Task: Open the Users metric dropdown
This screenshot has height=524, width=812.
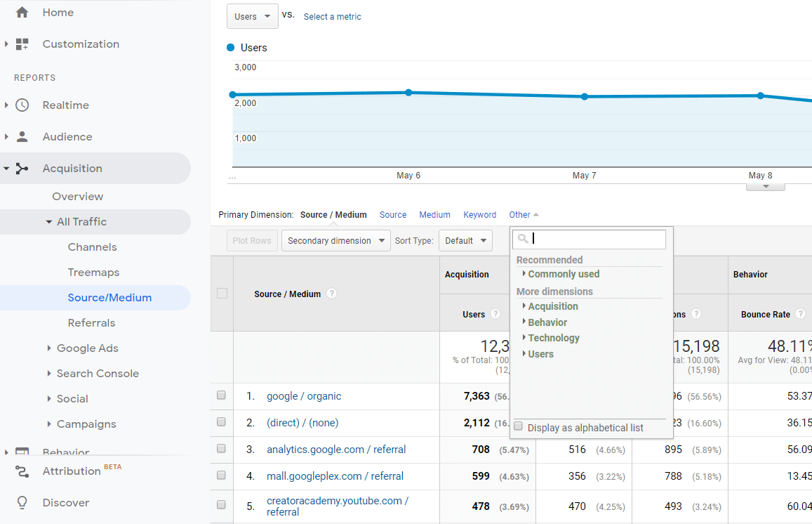Action: click(252, 16)
